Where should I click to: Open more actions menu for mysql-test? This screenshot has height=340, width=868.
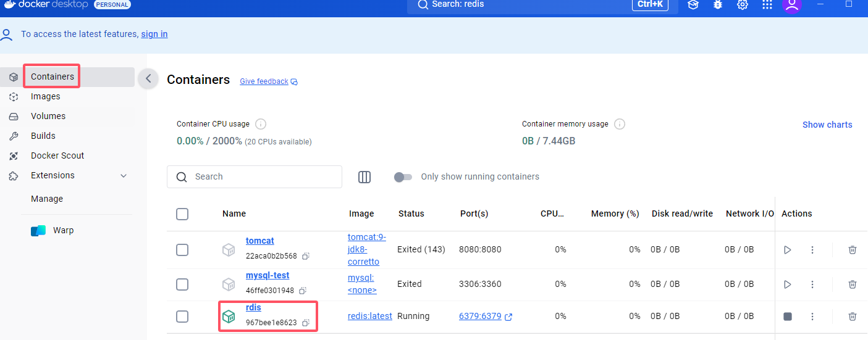[812, 284]
